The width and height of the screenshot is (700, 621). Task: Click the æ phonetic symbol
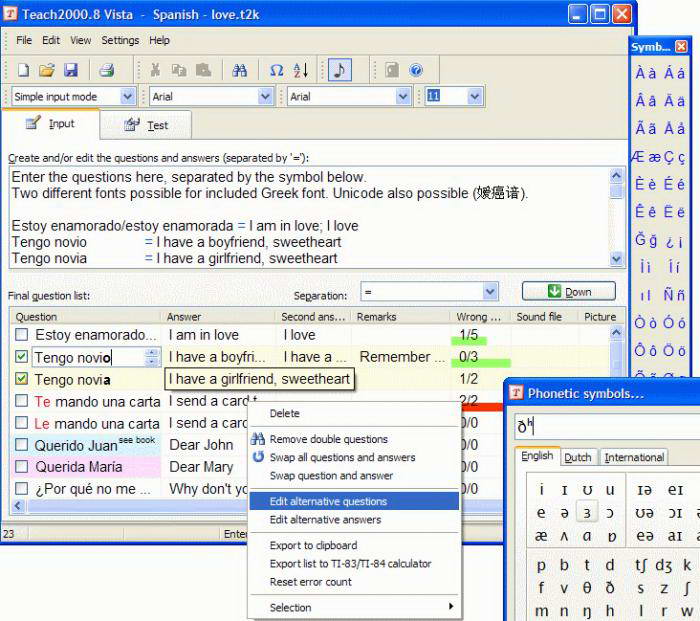[541, 535]
